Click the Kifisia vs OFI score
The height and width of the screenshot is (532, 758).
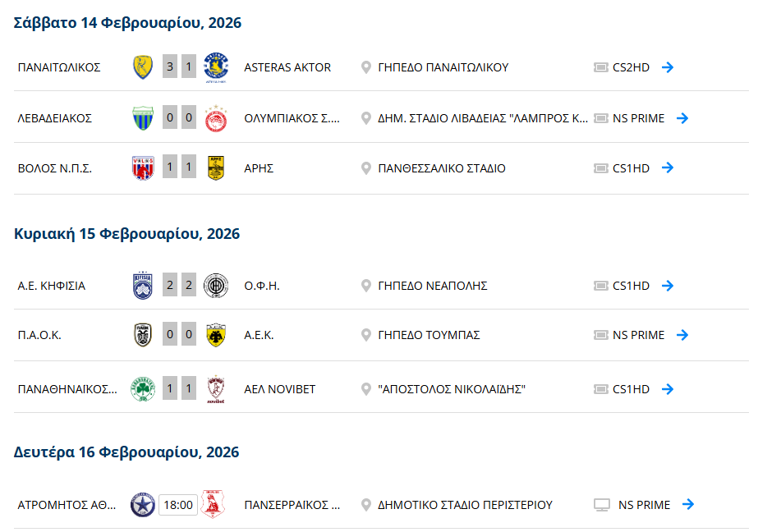[179, 286]
